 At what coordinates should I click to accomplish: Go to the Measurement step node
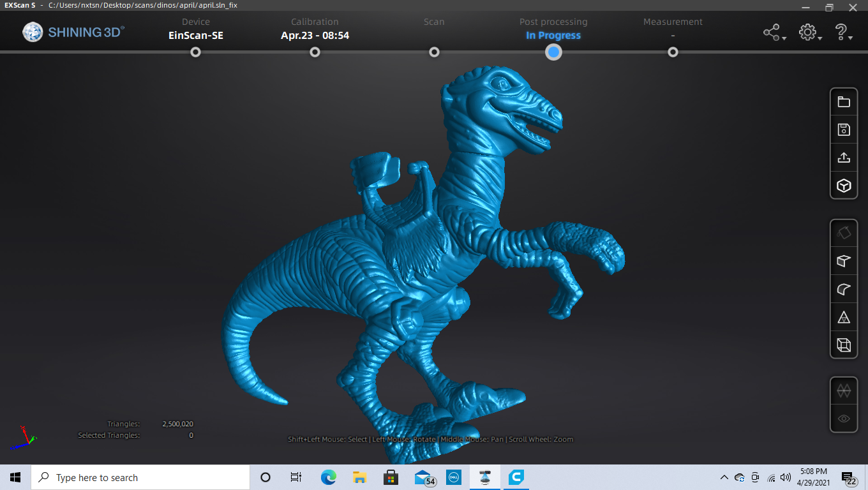point(673,52)
